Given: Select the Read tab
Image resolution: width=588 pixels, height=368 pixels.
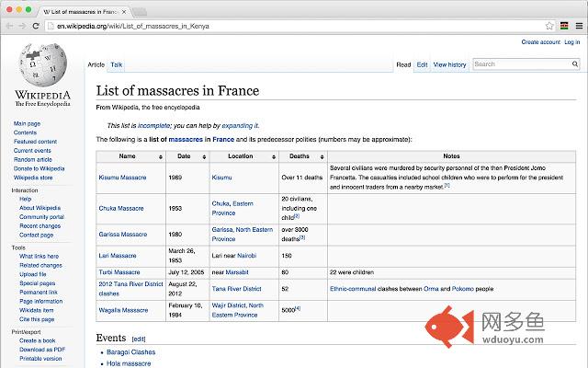Looking at the screenshot, I should tap(403, 64).
